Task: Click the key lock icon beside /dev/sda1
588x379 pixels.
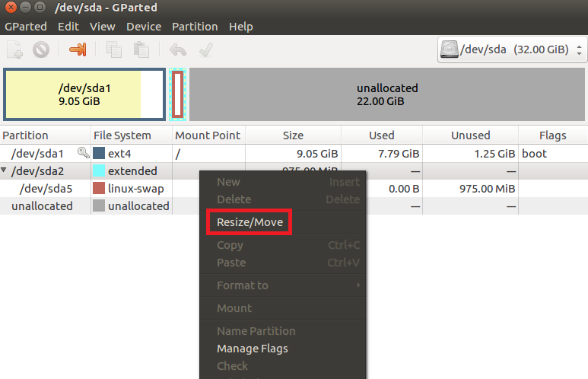Action: click(83, 153)
